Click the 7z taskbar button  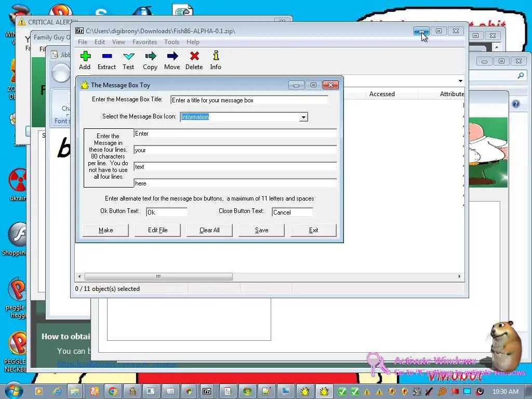[x=207, y=392]
